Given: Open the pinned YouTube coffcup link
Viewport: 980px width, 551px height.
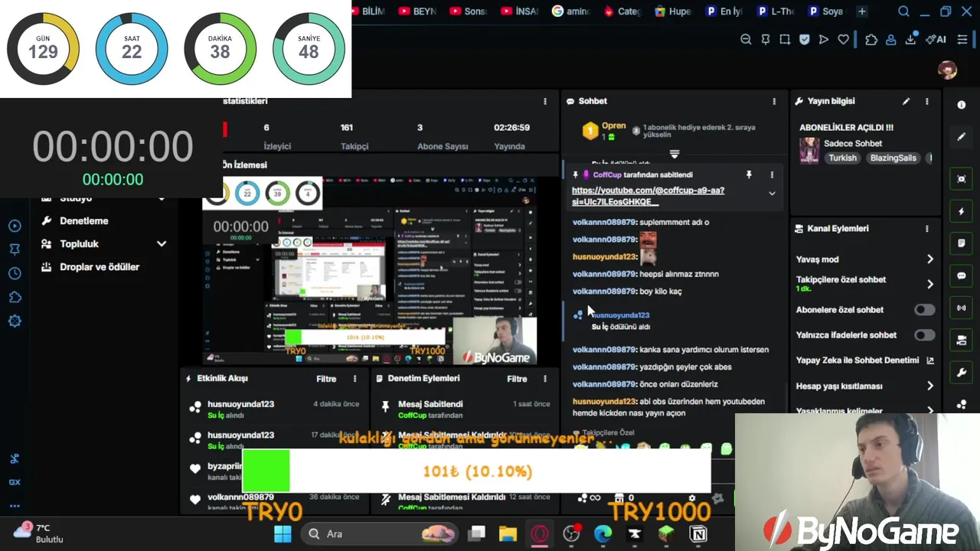Looking at the screenshot, I should coord(648,196).
